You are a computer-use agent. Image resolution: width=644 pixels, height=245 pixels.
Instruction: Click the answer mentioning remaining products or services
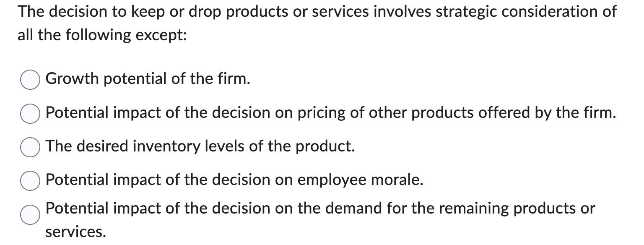[321, 209]
